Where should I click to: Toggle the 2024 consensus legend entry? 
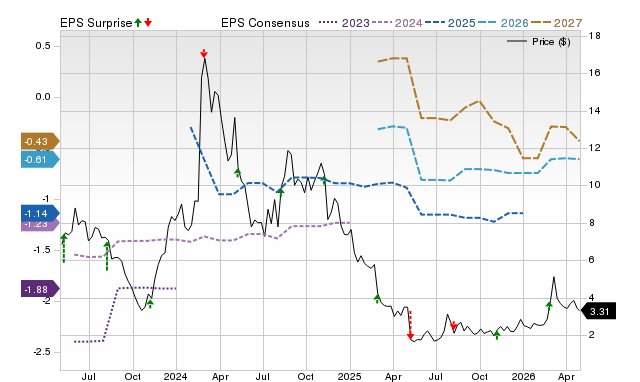[x=397, y=23]
